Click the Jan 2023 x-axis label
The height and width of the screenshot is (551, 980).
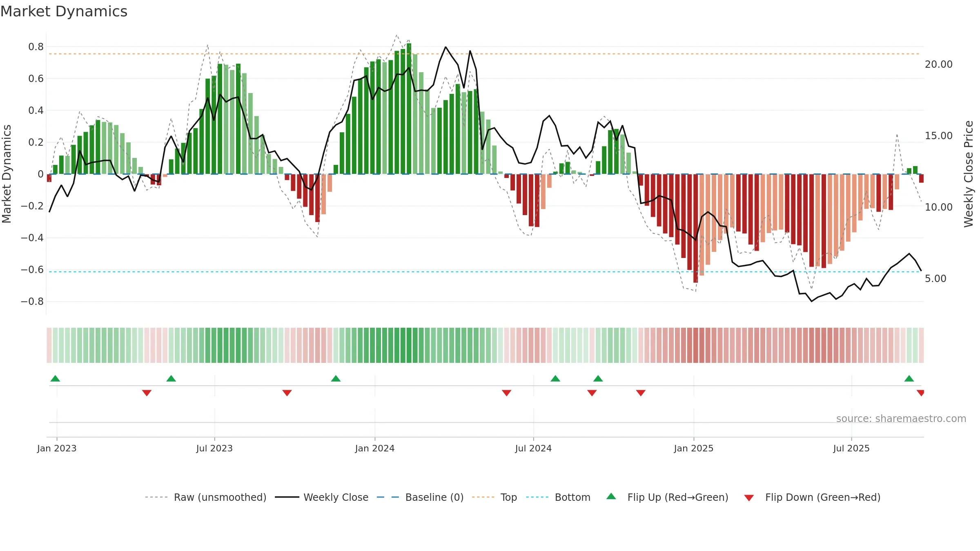point(57,448)
